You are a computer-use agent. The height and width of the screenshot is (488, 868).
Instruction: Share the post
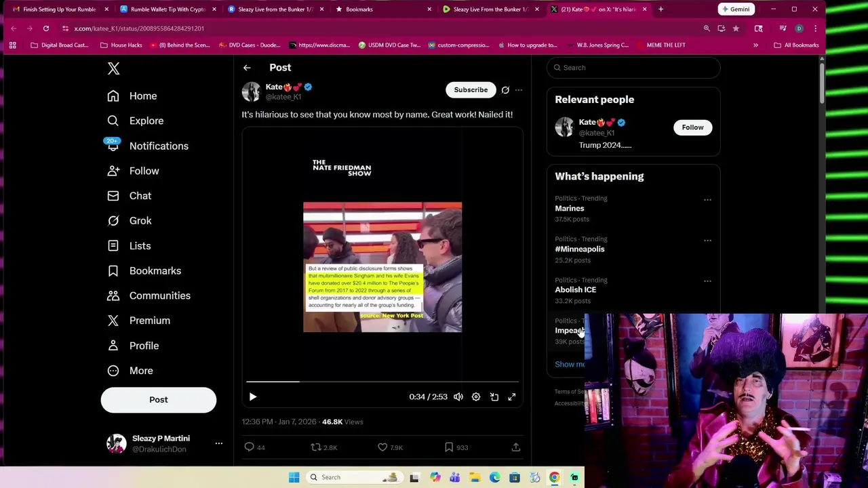point(516,447)
